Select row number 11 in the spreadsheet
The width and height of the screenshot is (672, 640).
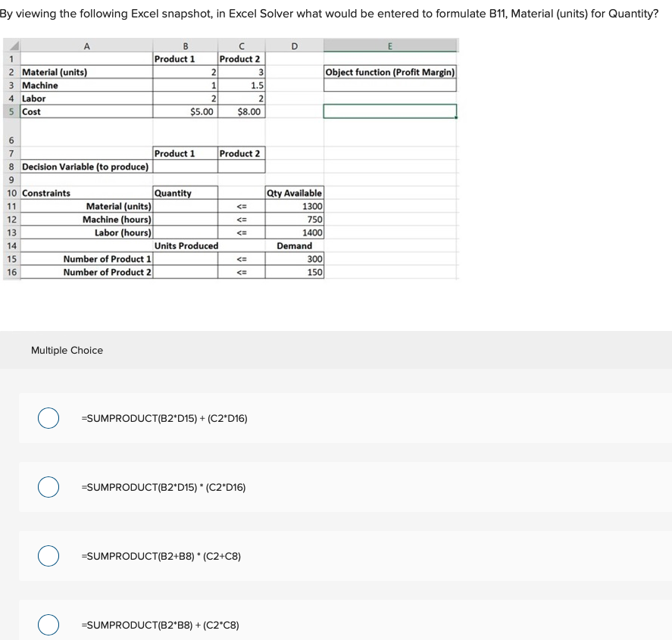click(x=11, y=206)
